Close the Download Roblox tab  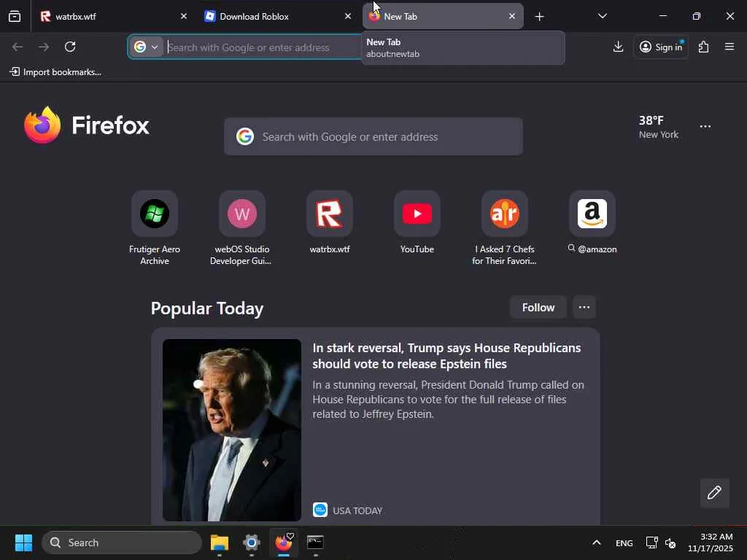pos(348,16)
